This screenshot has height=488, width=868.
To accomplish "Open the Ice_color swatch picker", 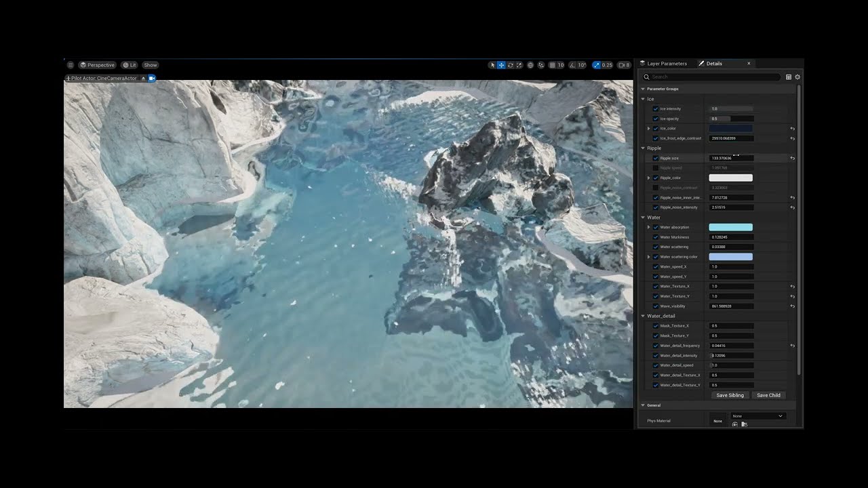I will pyautogui.click(x=731, y=129).
